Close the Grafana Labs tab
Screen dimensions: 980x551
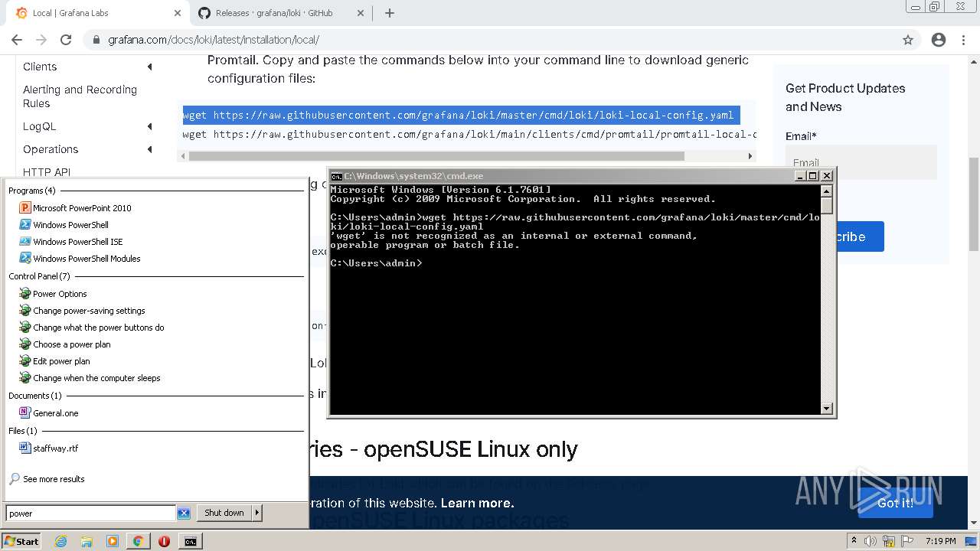tap(177, 13)
